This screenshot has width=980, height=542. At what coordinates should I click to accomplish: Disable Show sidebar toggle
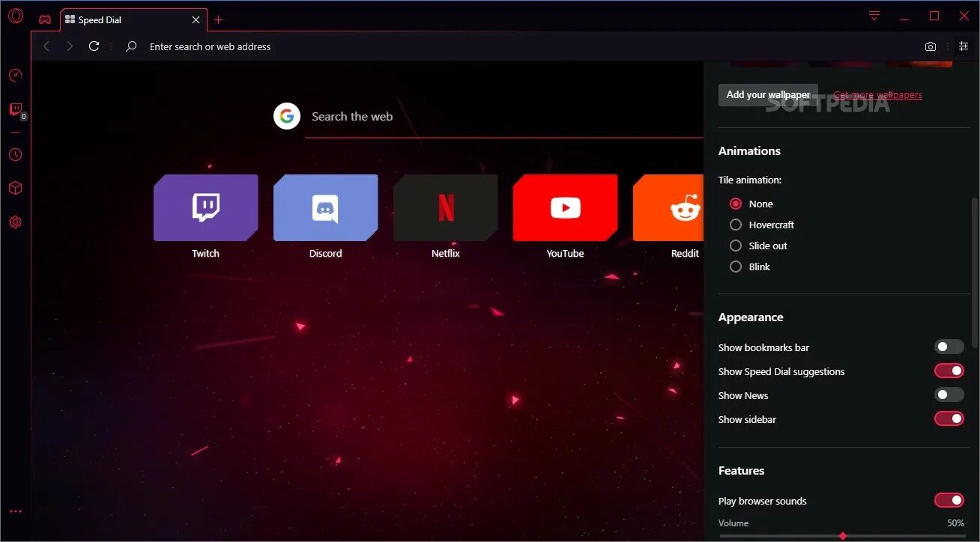[949, 418]
